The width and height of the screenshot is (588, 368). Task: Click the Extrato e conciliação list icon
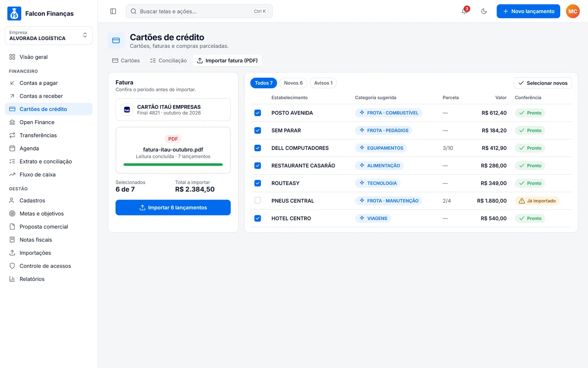[12, 162]
